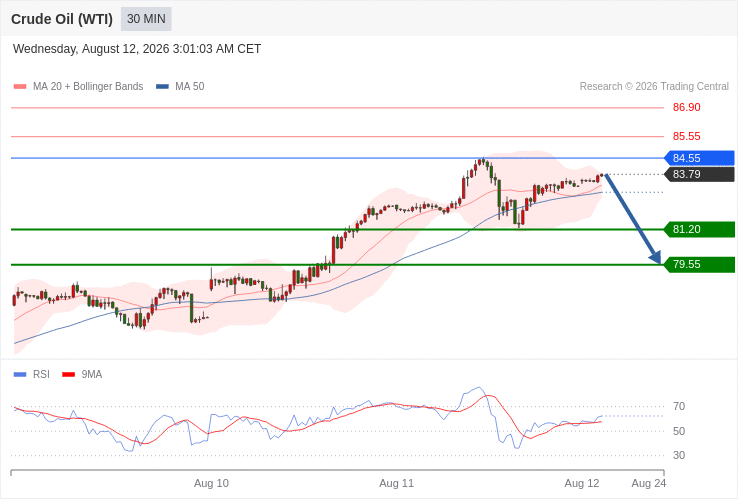Click the Research © 2026 Trading Central credit

(x=654, y=87)
